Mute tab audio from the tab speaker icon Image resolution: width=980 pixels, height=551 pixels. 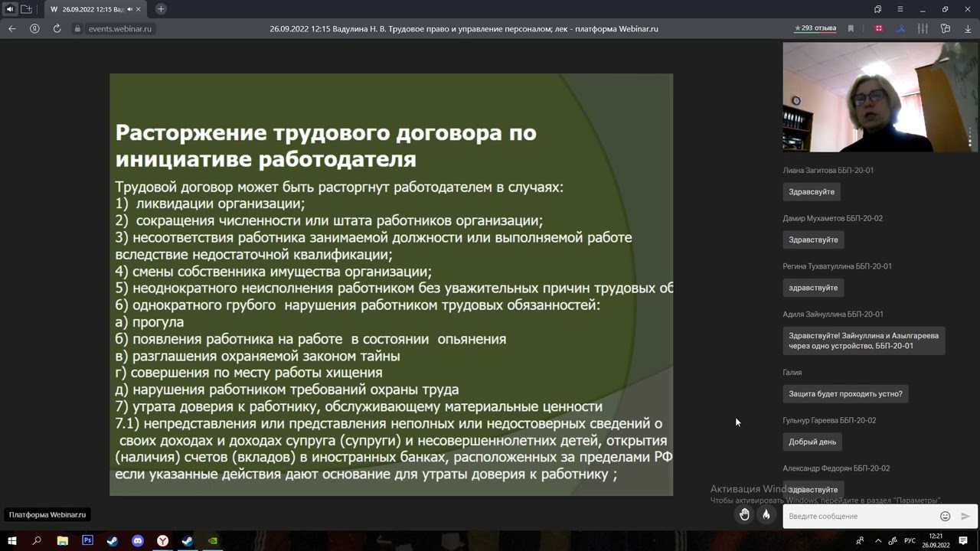coord(129,9)
